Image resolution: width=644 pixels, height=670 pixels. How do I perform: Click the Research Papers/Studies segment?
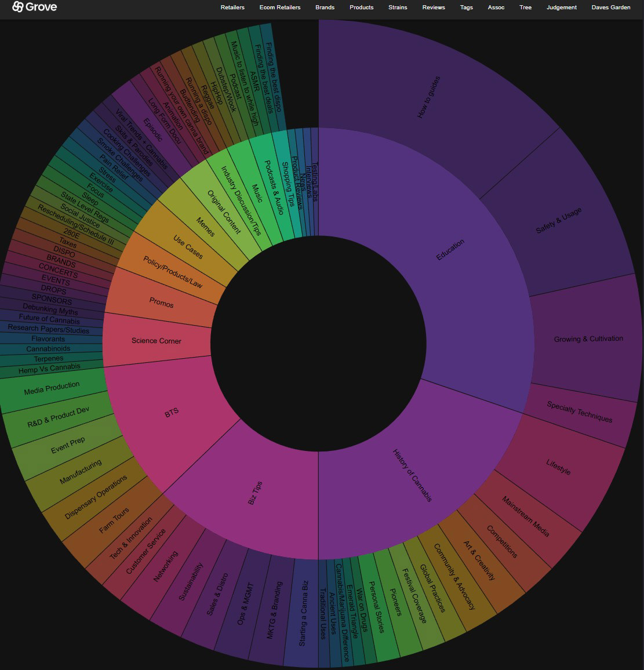49,329
